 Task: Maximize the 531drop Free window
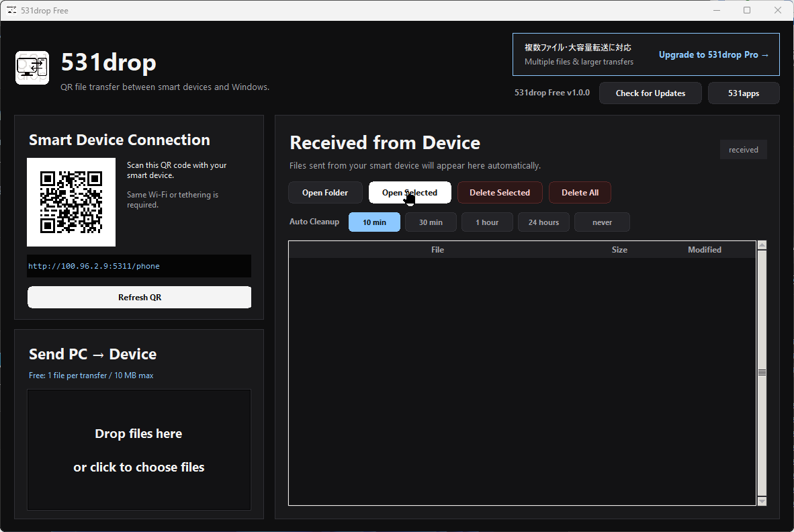747,10
